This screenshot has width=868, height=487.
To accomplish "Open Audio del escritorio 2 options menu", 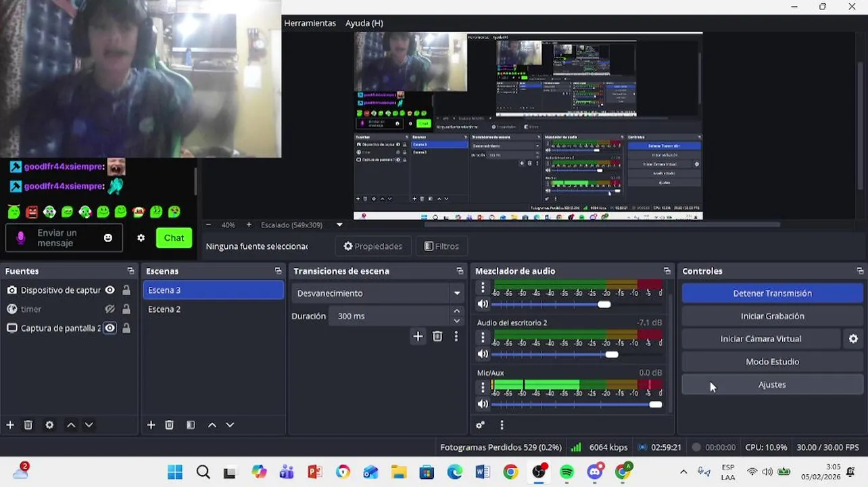I will [x=483, y=338].
